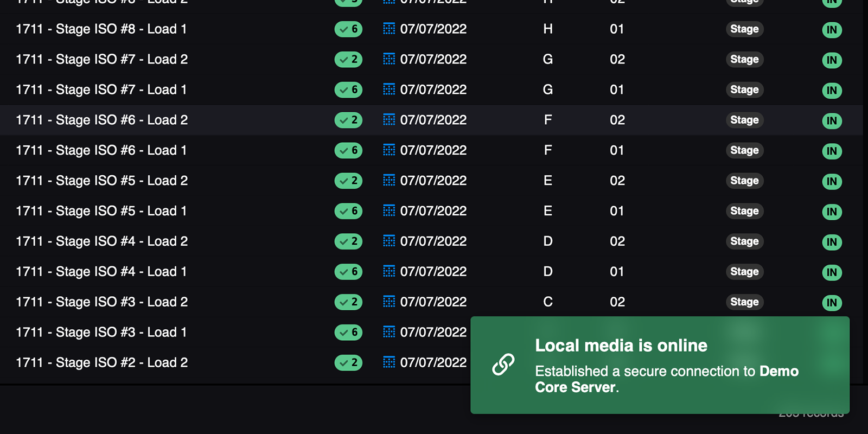Click green IN badge for Stage ISO #7 Load 2
This screenshot has height=434, width=868.
(832, 60)
